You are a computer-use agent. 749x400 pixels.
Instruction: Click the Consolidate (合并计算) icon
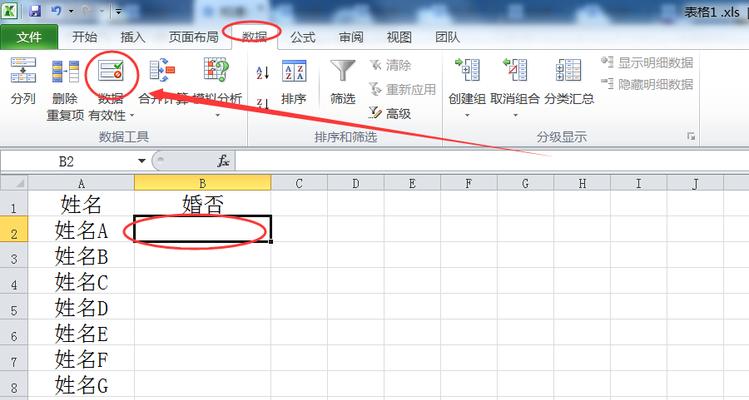pos(162,71)
